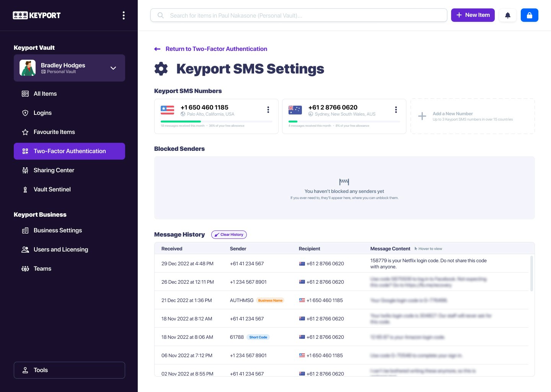551x392 pixels.
Task: Select Two-Factor Authentication menu item
Action: 69,151
